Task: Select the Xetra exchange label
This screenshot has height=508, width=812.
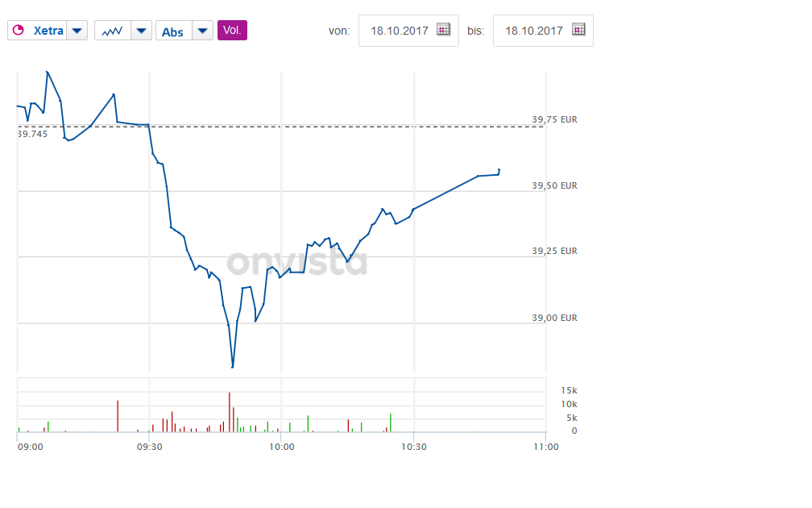Action: (50, 31)
